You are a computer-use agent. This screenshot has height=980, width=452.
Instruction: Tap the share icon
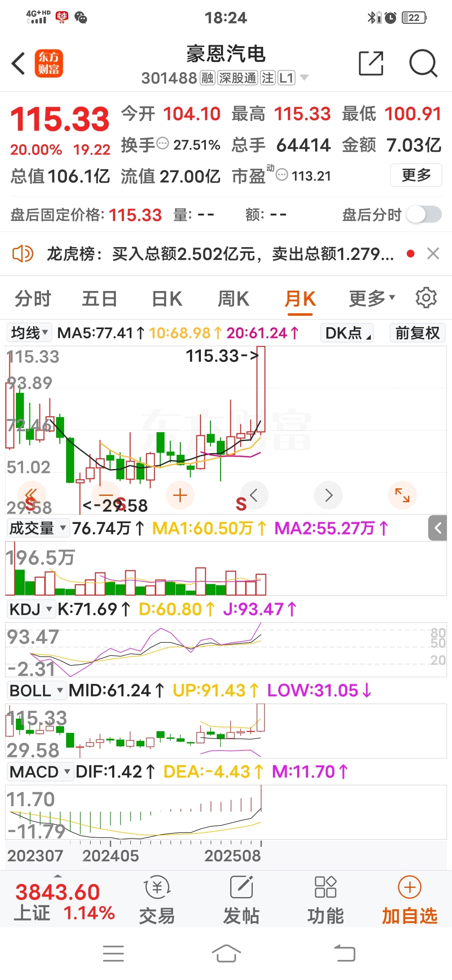tap(371, 64)
